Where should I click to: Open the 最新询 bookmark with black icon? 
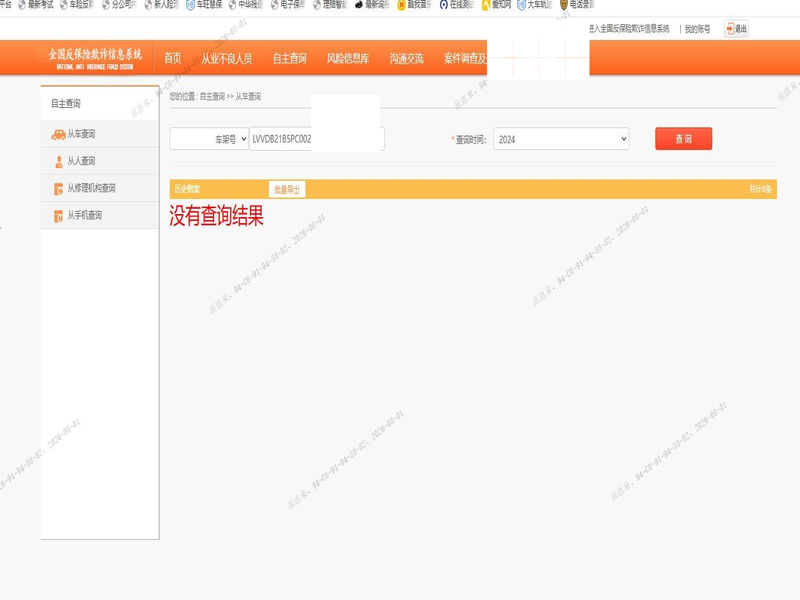click(x=372, y=5)
